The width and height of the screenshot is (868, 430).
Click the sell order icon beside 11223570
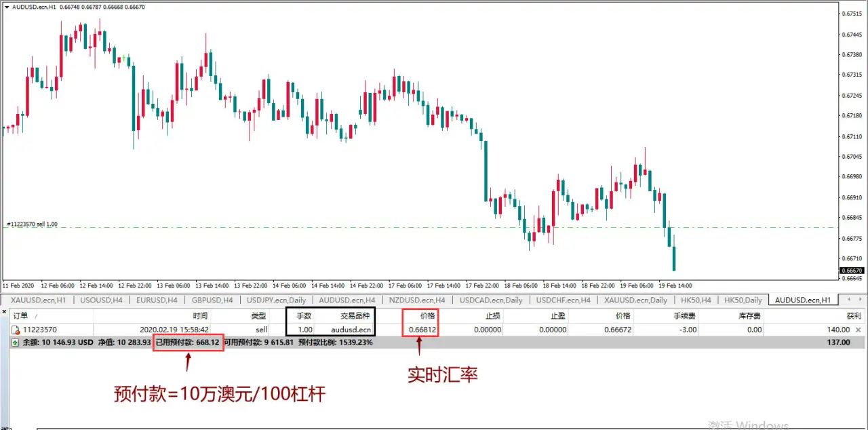[x=15, y=330]
